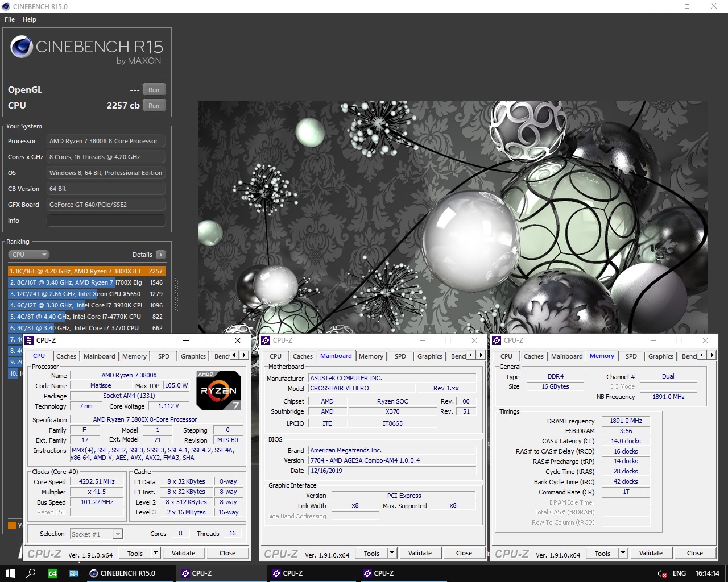
Task: Click Validate in CPU-Z Memory window
Action: point(651,553)
